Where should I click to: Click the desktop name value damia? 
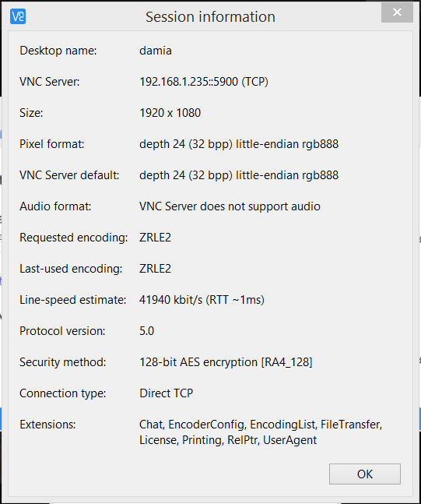156,51
